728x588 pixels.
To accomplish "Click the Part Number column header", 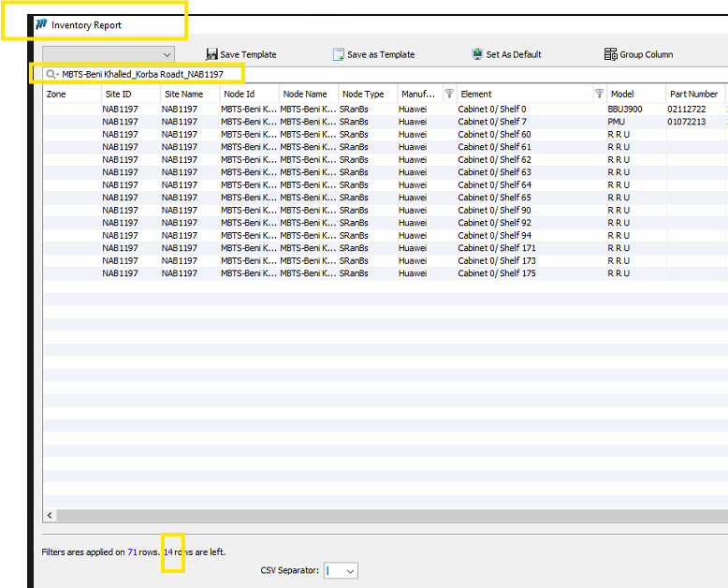I will [x=693, y=95].
